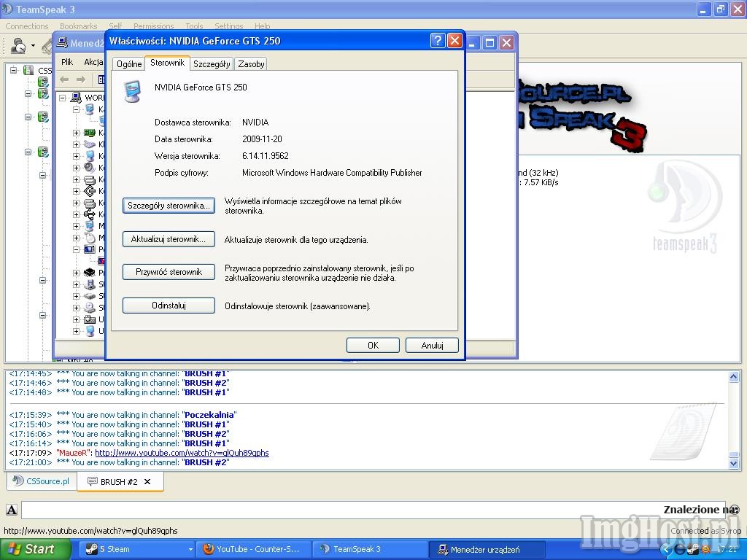
Task: Open TeamSpeak's Connections menu
Action: point(27,26)
